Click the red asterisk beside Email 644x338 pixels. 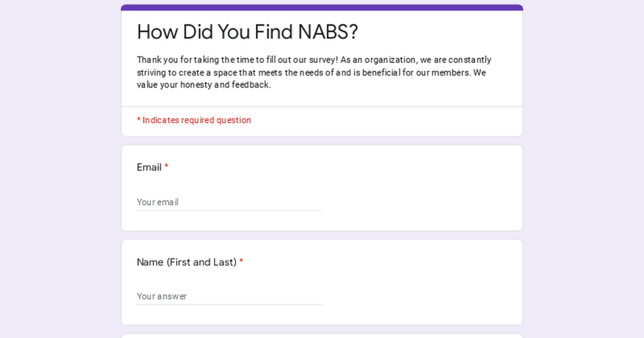coord(166,167)
